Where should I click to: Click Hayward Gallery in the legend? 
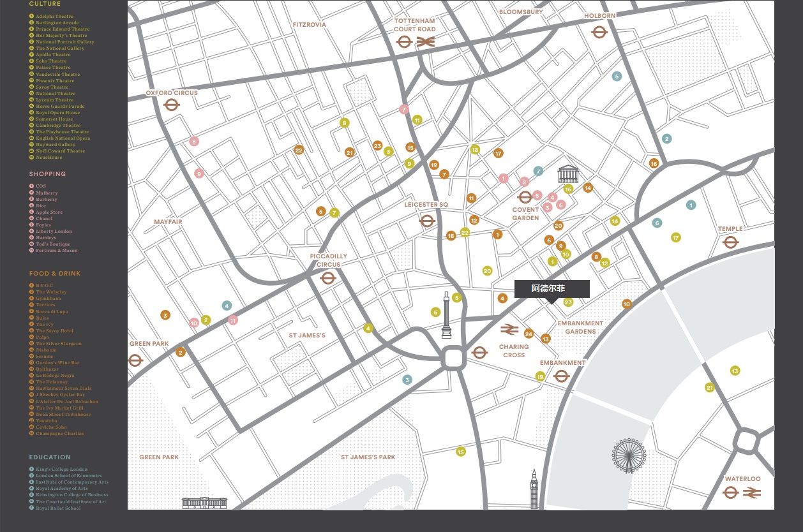coord(56,145)
